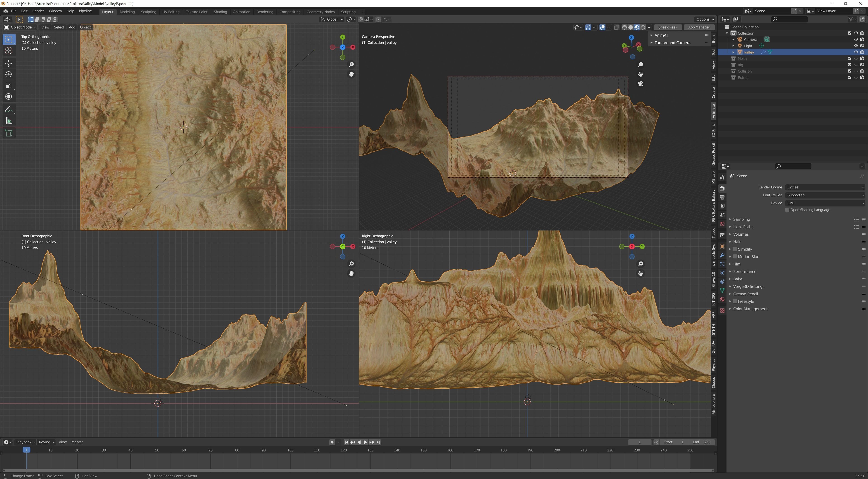The image size is (868, 479).
Task: Open Feature Set Supported dropdown
Action: pyautogui.click(x=825, y=195)
